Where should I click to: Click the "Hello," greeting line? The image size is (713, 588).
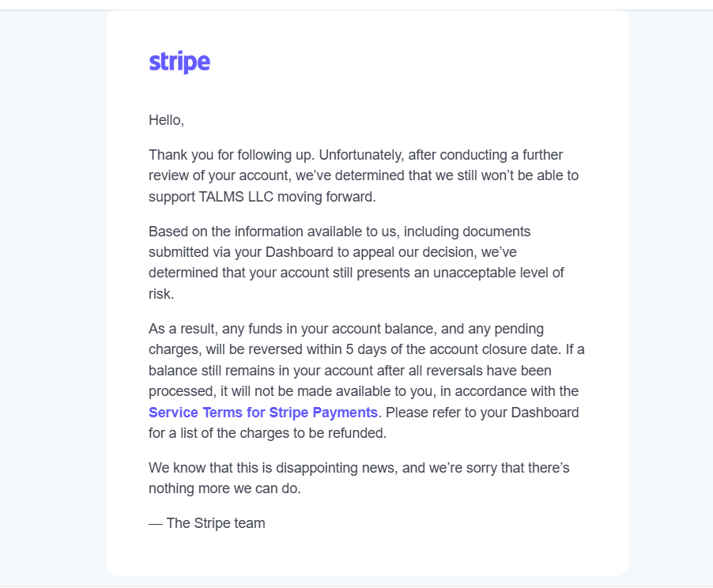(167, 120)
